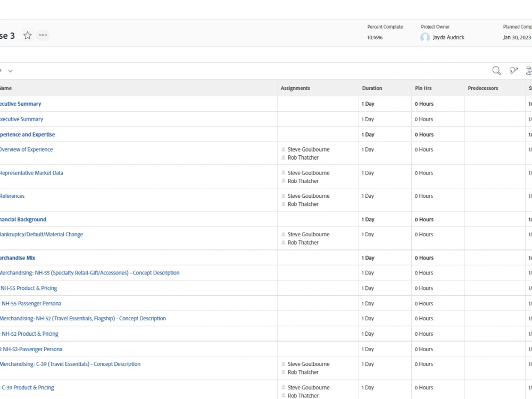Select the Duration cell of the References row

pyautogui.click(x=385, y=200)
